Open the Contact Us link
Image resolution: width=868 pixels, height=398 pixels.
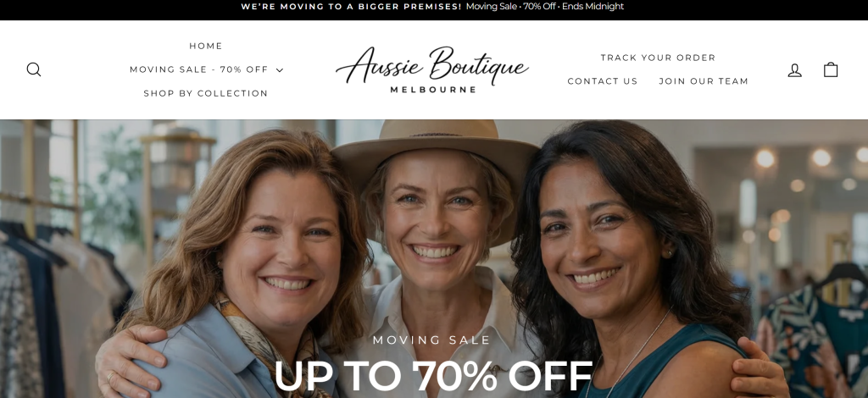[x=603, y=81]
